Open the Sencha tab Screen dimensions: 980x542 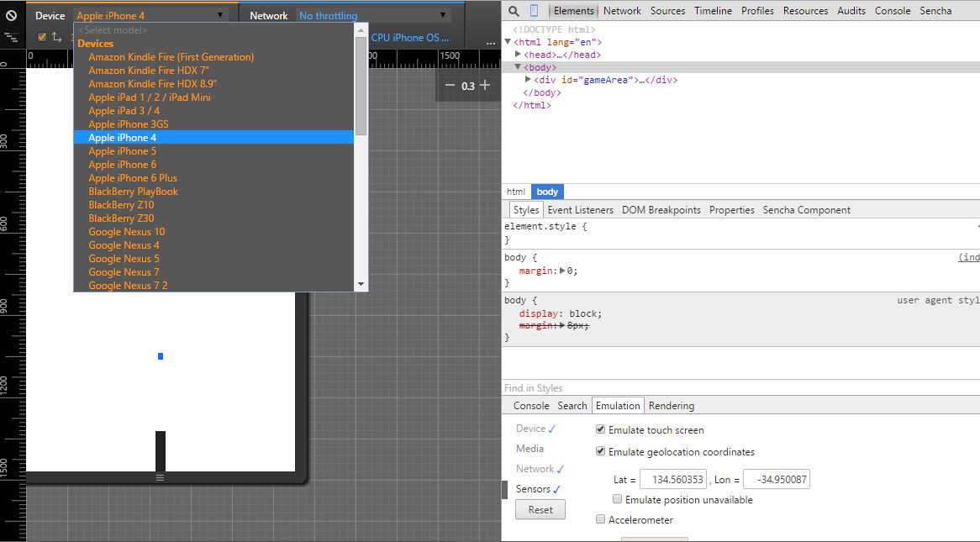click(935, 11)
